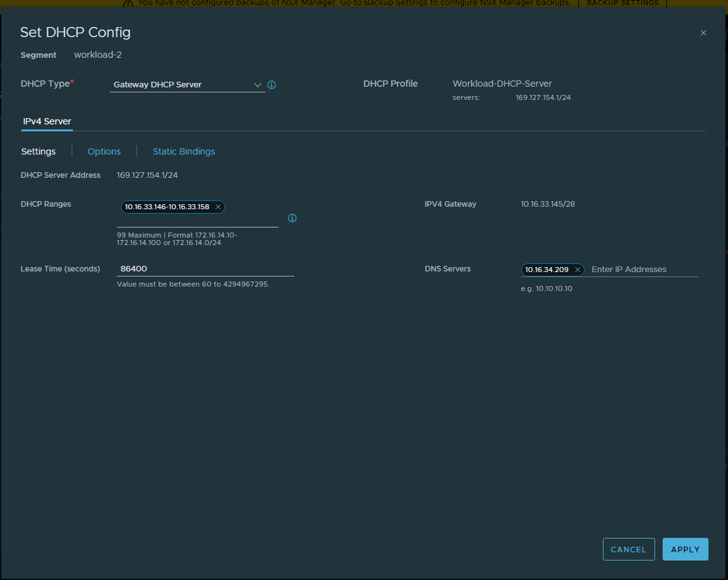Switch to the Settings sub-tab
This screenshot has height=580, width=728.
(38, 151)
